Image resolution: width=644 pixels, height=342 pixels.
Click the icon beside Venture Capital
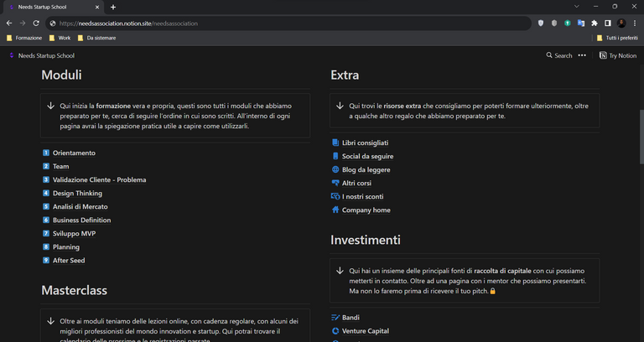tap(335, 331)
